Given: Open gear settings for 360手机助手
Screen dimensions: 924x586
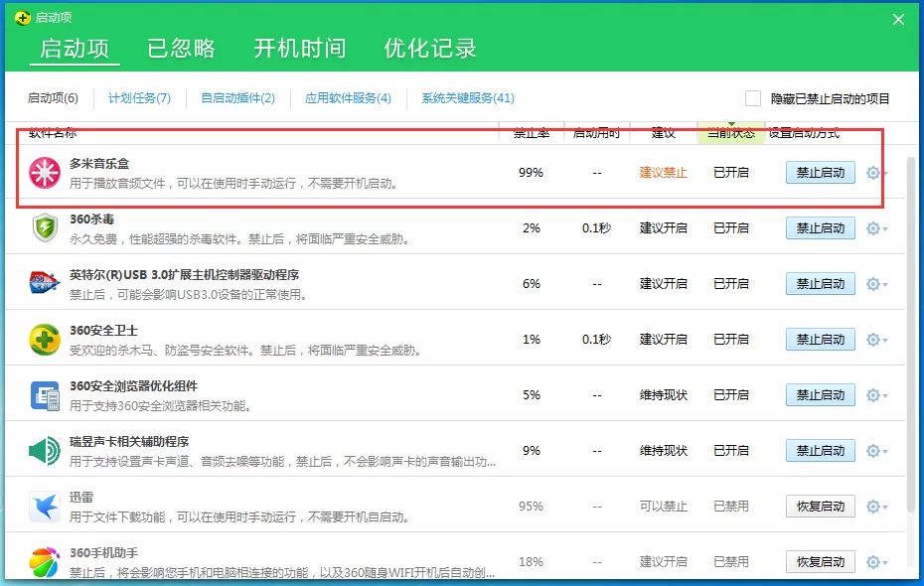Looking at the screenshot, I should coord(876,562).
